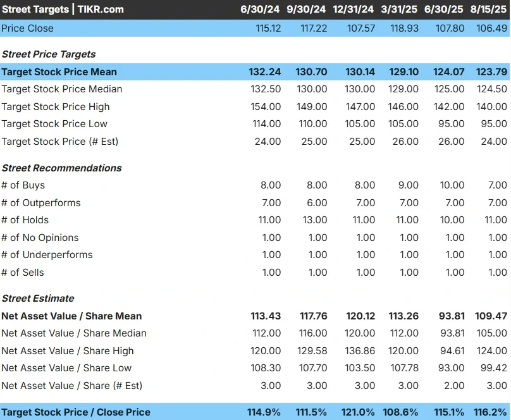The height and width of the screenshot is (420, 511).
Task: Click Price Close value 107.57
Action: pos(361,28)
